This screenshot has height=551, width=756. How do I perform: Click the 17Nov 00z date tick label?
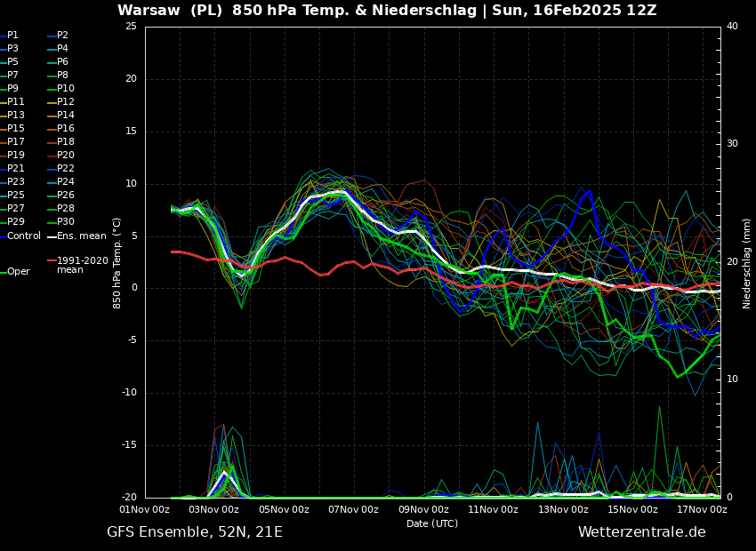pos(702,509)
